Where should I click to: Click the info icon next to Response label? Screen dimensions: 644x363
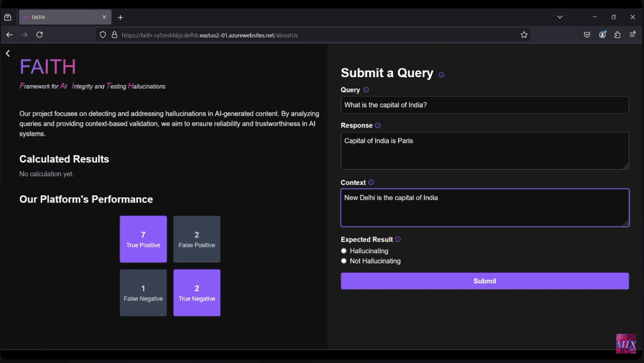(x=378, y=126)
